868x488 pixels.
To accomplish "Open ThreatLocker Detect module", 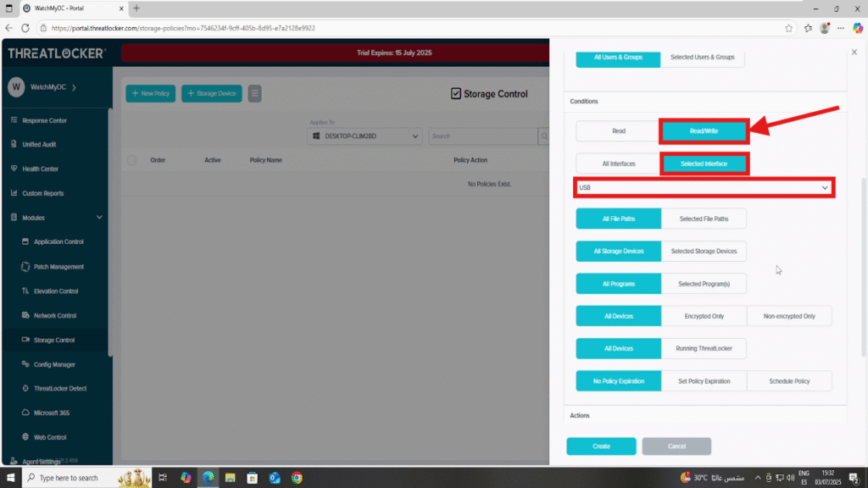I will 60,388.
